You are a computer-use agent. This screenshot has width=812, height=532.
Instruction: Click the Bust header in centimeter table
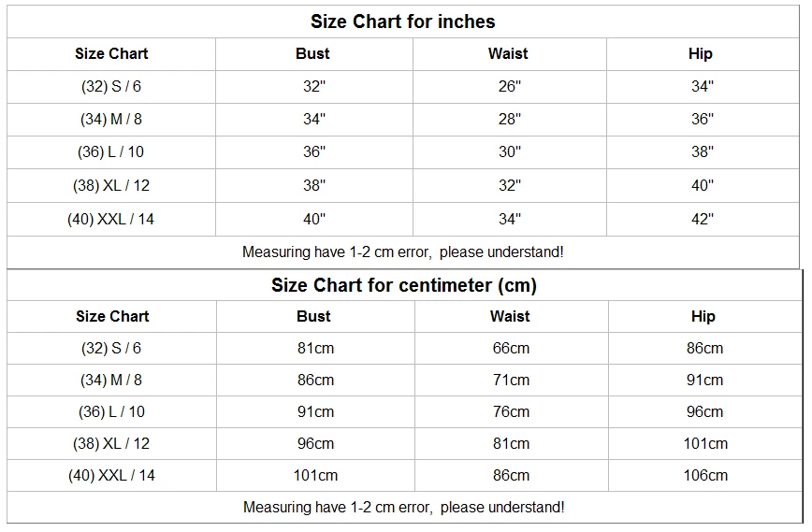(x=313, y=316)
